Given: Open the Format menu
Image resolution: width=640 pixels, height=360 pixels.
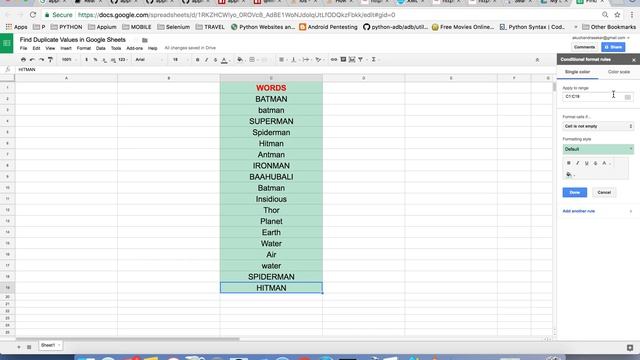Looking at the screenshot, I should 84,48.
